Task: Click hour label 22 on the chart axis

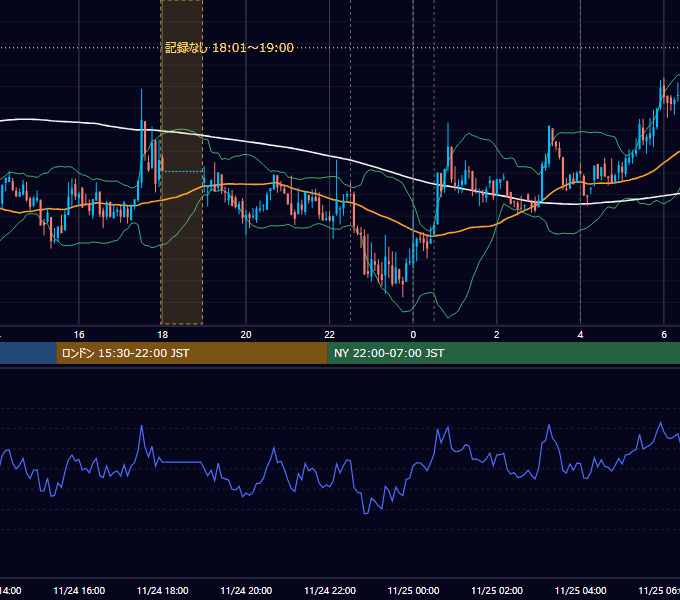Action: [330, 335]
